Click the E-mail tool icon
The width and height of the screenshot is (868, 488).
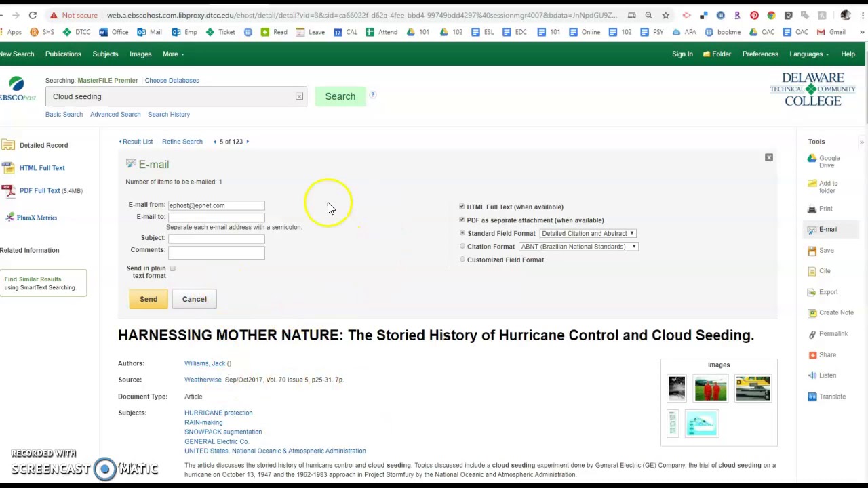pyautogui.click(x=812, y=230)
